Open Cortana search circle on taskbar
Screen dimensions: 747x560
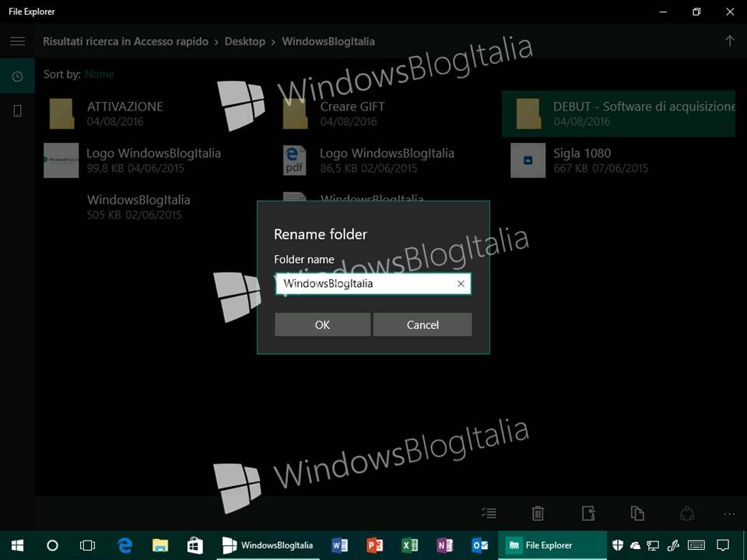point(52,545)
